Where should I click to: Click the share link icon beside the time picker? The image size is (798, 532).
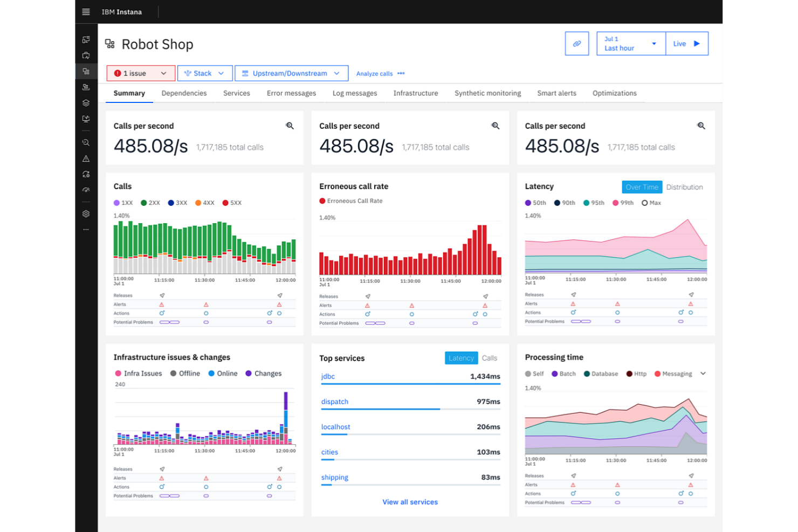point(576,43)
